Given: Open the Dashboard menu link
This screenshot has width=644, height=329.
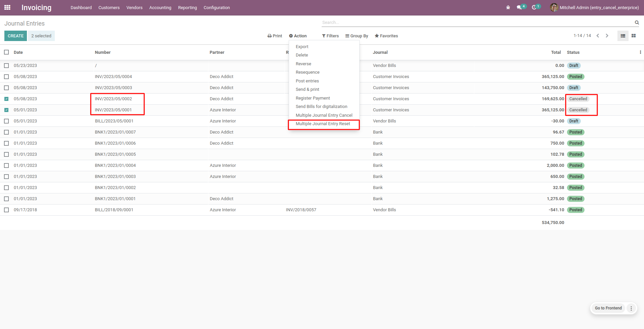Looking at the screenshot, I should (x=81, y=7).
